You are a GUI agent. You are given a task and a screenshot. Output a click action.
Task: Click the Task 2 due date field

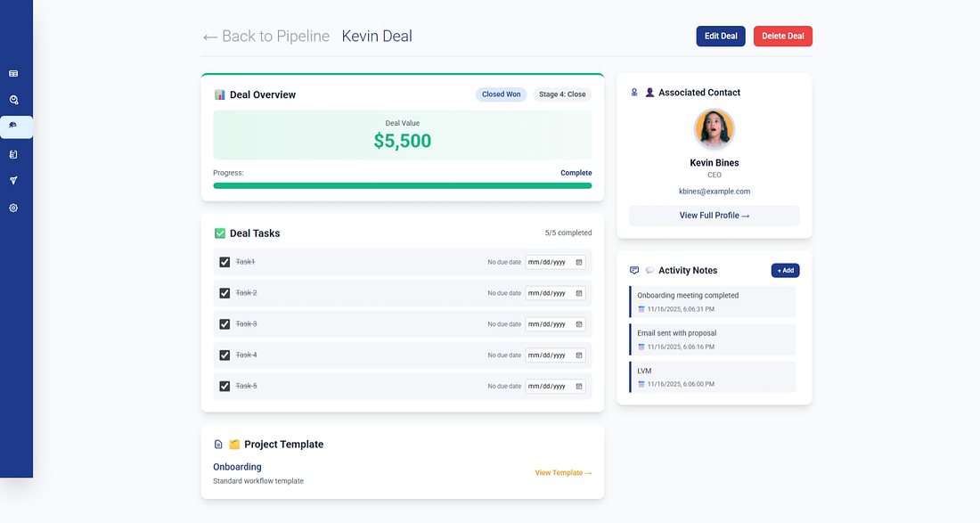pos(555,293)
